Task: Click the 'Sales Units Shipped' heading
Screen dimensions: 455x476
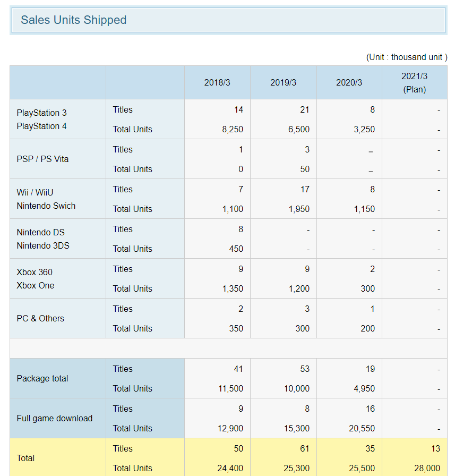Action: 74,20
